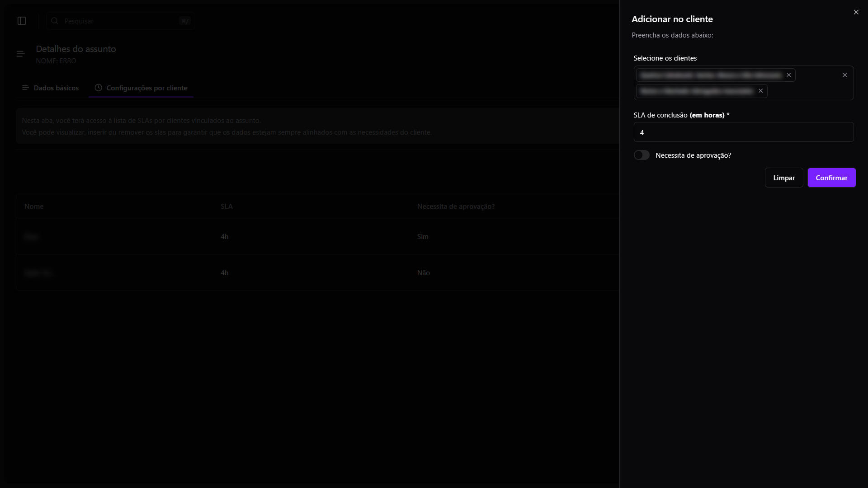868x488 pixels.
Task: Select Configurações por cliente tab
Action: coord(141,88)
